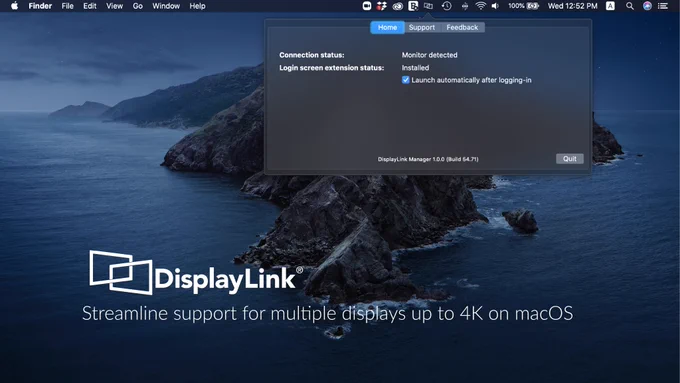680x383 pixels.
Task: Click the 'Installed' extension status text
Action: pyautogui.click(x=415, y=68)
